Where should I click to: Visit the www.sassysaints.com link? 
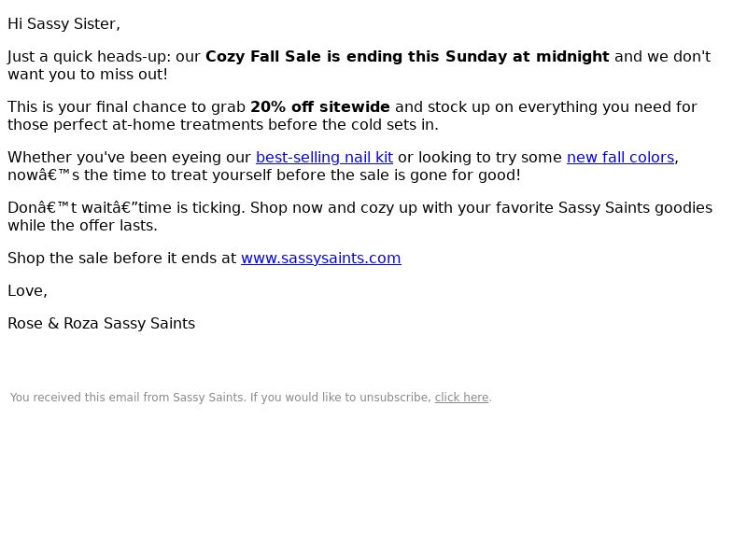321,259
